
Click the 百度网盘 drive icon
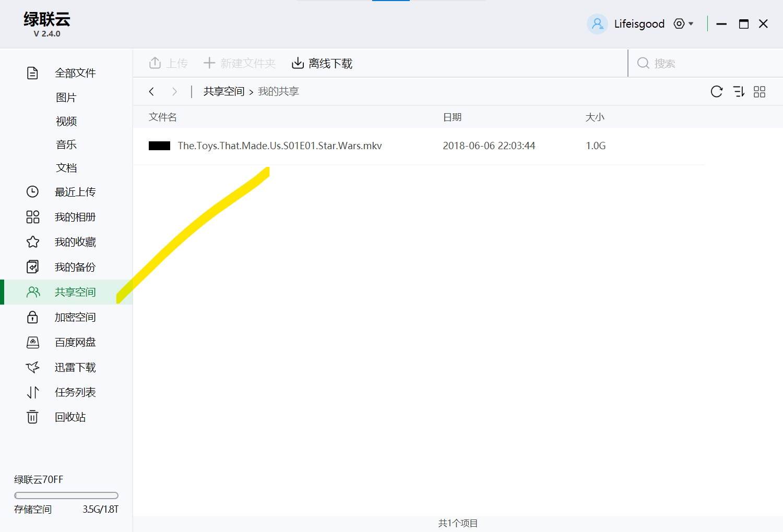(x=32, y=342)
